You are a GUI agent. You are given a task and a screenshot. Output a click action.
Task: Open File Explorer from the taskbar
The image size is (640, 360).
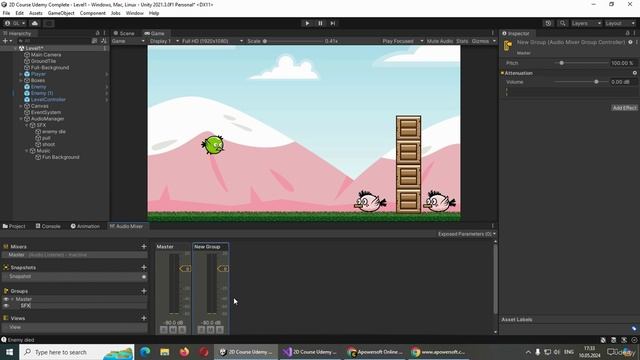tap(164, 352)
